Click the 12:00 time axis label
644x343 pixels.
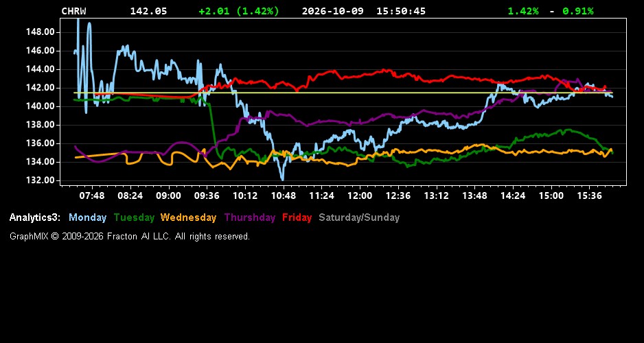(x=360, y=196)
